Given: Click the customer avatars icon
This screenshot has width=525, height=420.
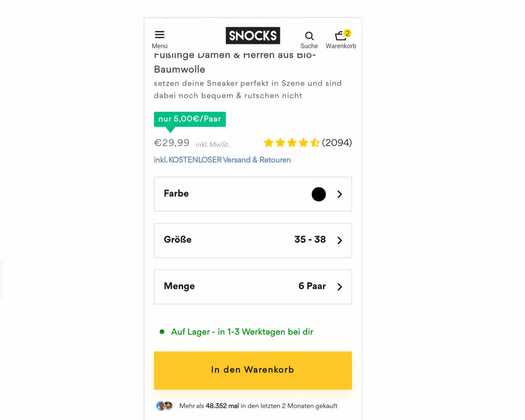Looking at the screenshot, I should tap(164, 406).
